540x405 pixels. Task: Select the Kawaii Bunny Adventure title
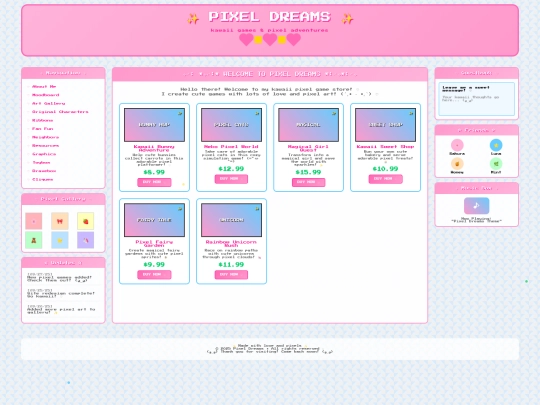coord(154,148)
